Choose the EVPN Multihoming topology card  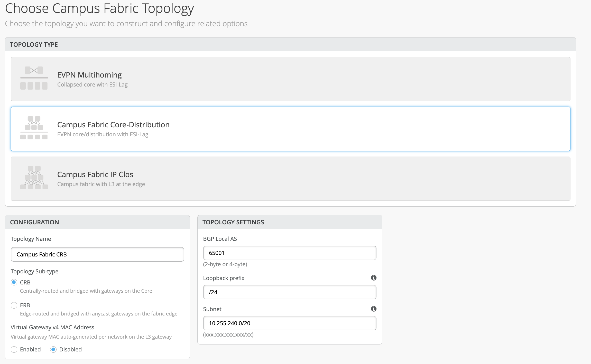[290, 79]
